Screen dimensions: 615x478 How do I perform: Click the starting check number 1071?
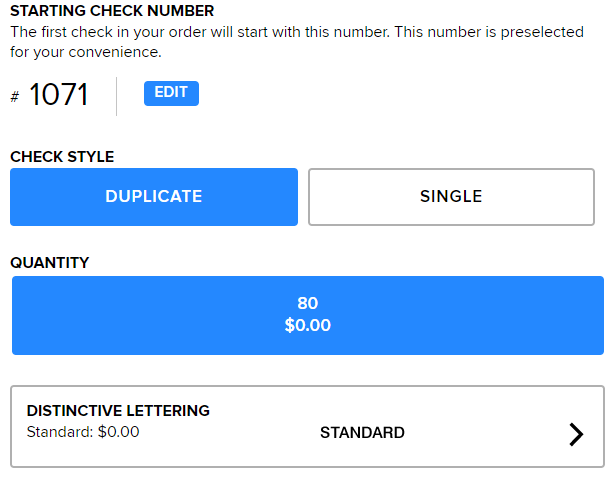(x=59, y=96)
